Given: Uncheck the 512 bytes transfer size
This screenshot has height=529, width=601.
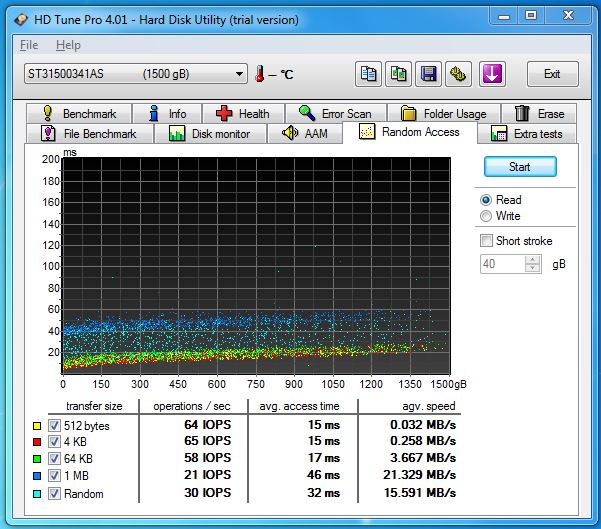Looking at the screenshot, I should click(54, 425).
